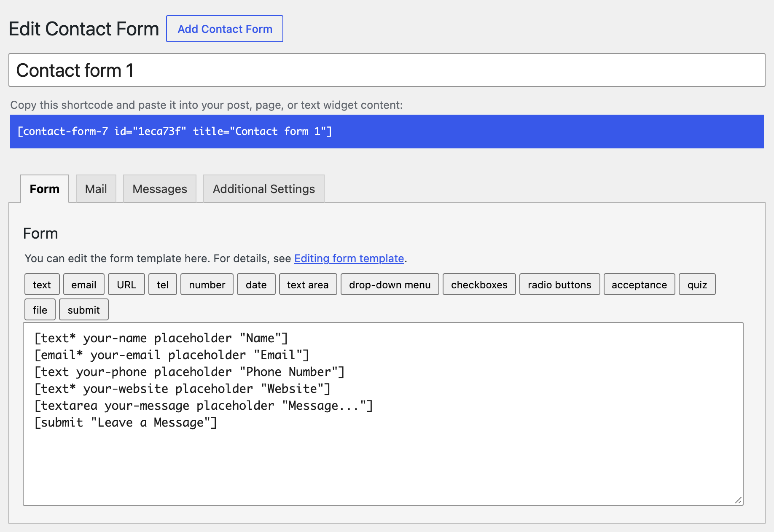Open the Mail tab

coord(96,189)
